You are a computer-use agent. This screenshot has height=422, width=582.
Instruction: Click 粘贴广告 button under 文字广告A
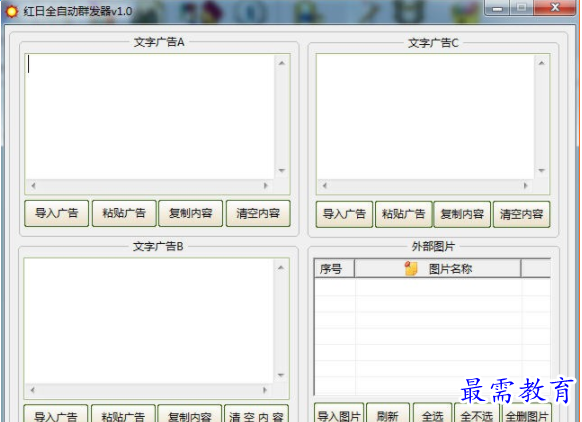pyautogui.click(x=124, y=213)
